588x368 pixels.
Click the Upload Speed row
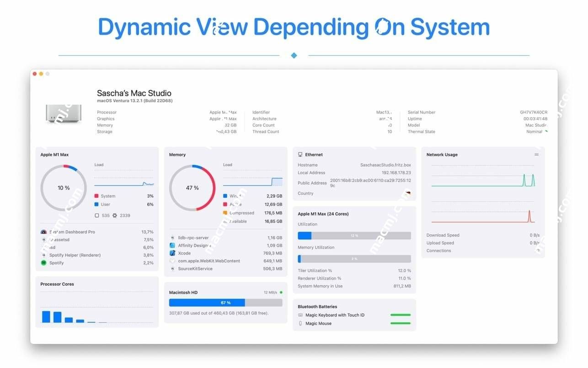(483, 243)
